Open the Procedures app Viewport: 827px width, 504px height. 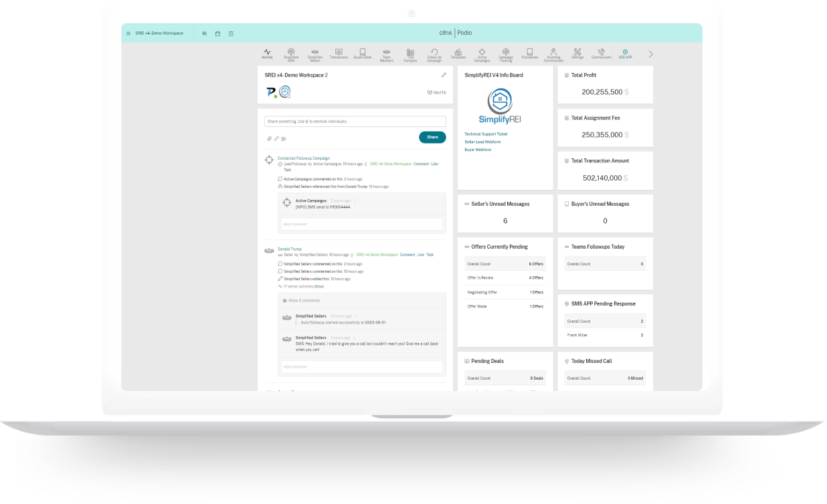click(x=529, y=54)
